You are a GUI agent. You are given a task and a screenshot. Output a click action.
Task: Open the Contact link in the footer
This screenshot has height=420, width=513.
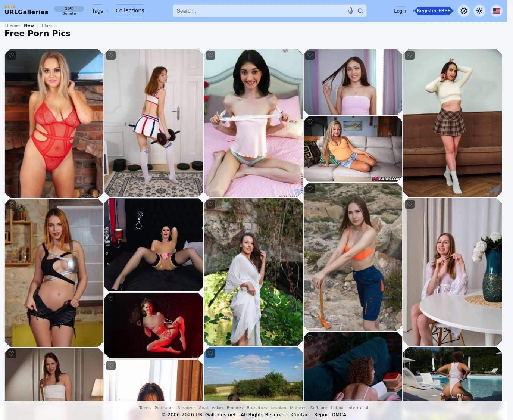click(301, 415)
